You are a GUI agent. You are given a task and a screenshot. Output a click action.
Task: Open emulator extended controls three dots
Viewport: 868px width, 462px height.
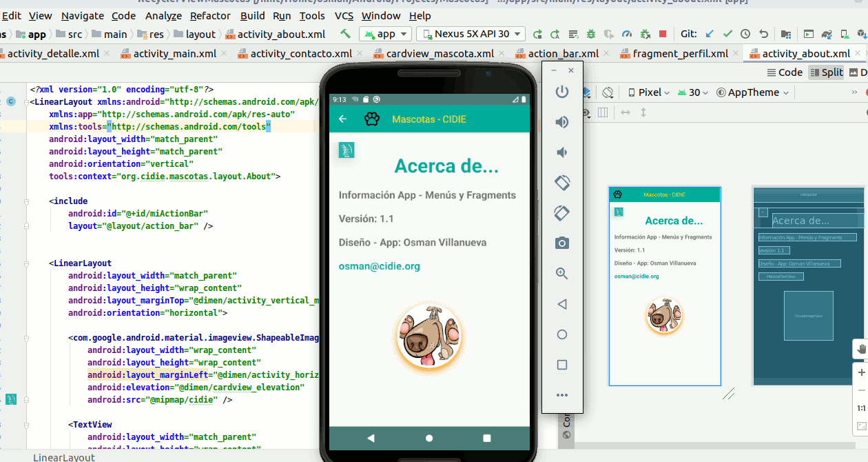point(562,395)
